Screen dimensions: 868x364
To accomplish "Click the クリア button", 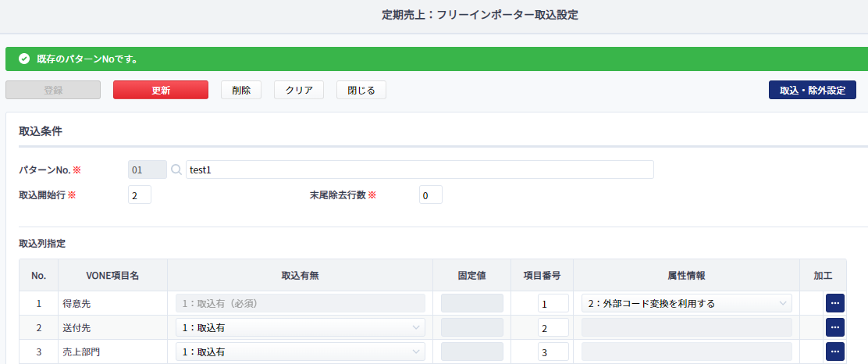I will (299, 91).
